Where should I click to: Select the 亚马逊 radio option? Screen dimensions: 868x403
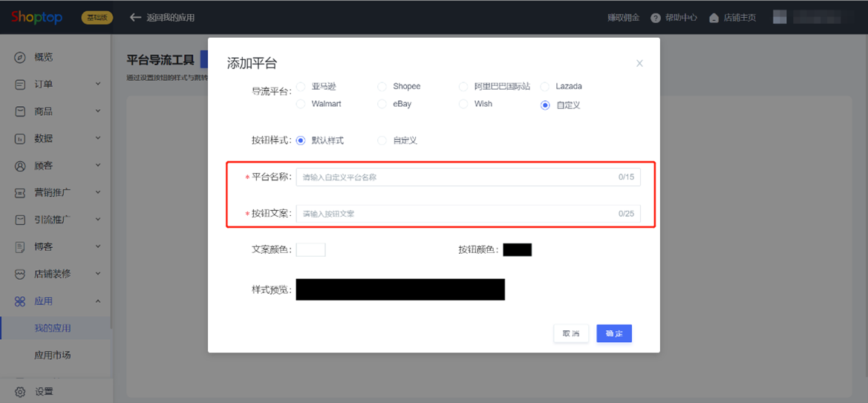[301, 86]
